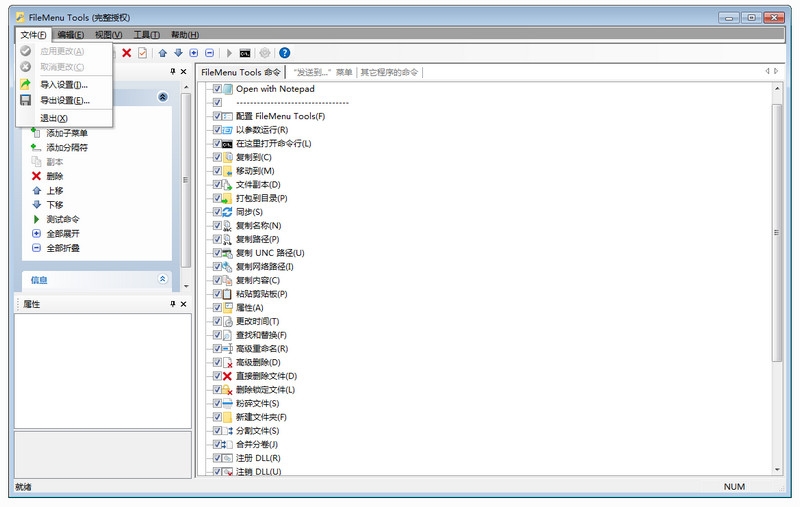800x507 pixels.
Task: Click the expand all plus toolbar icon
Action: (194, 53)
